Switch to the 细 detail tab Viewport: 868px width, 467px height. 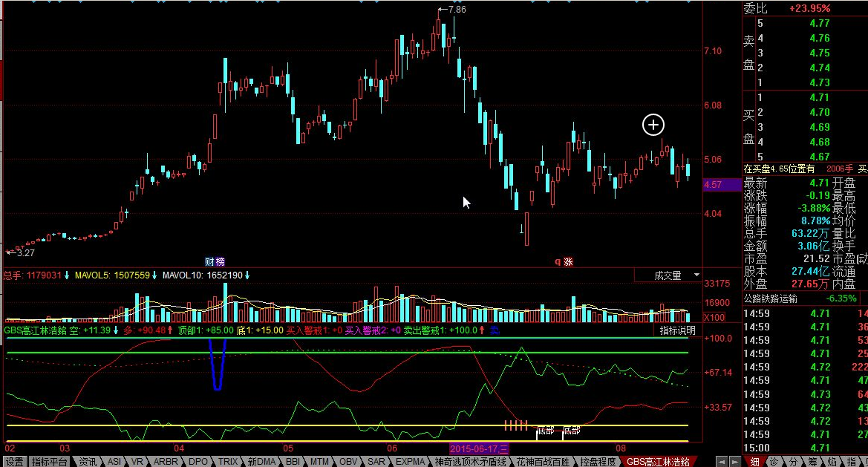coord(754,462)
